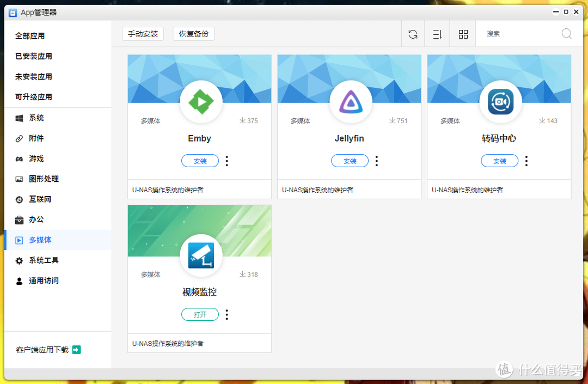
Task: Select the 图形处理 category icon
Action: tap(20, 178)
